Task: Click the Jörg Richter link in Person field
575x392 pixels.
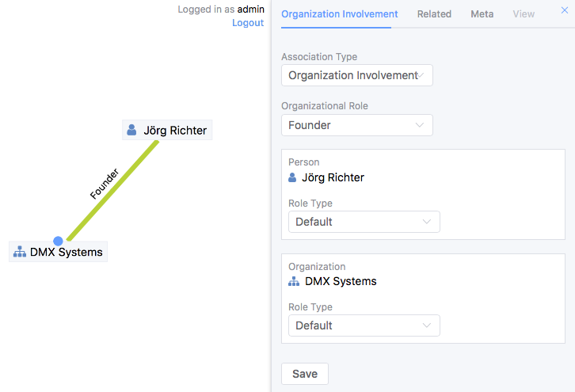Action: click(x=333, y=178)
